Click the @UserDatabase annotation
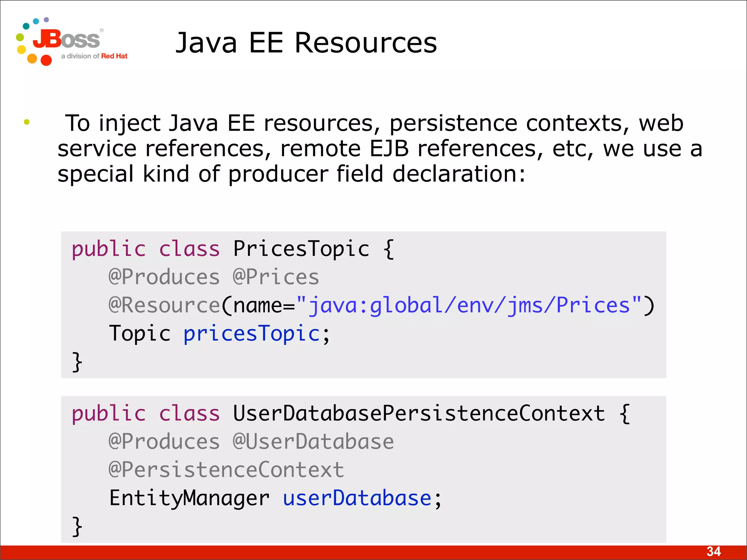Image resolution: width=747 pixels, height=560 pixels. pyautogui.click(x=313, y=442)
